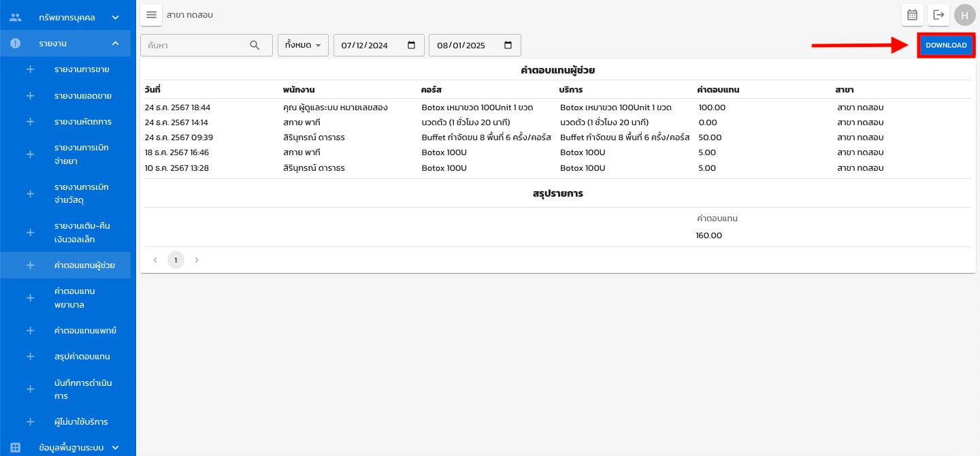Click the plus icon beside รายงานเติม-คืนเงินวอลเล็ท
This screenshot has height=456, width=980.
[30, 233]
